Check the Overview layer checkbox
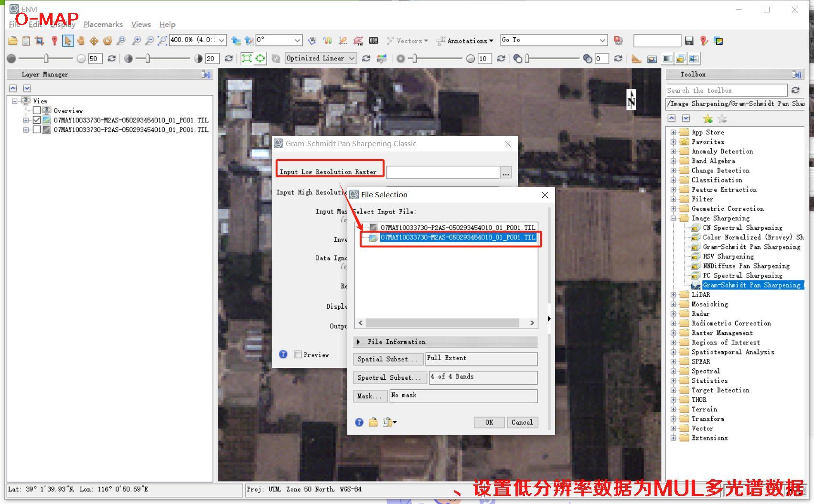This screenshot has height=504, width=814. click(37, 110)
